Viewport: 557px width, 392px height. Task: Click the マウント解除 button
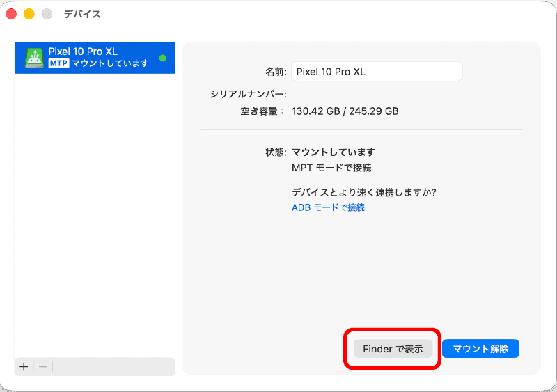click(480, 349)
